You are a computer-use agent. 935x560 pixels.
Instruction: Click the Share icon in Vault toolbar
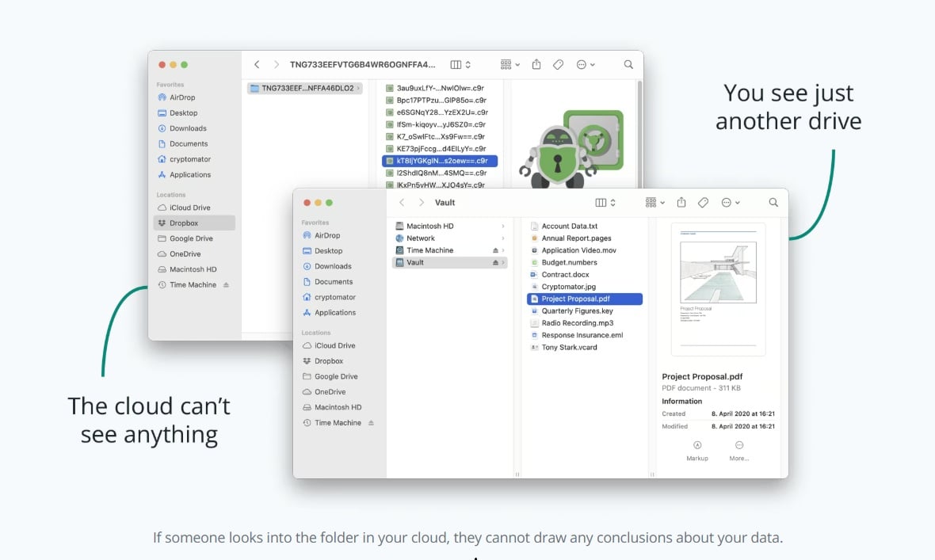[x=681, y=202]
